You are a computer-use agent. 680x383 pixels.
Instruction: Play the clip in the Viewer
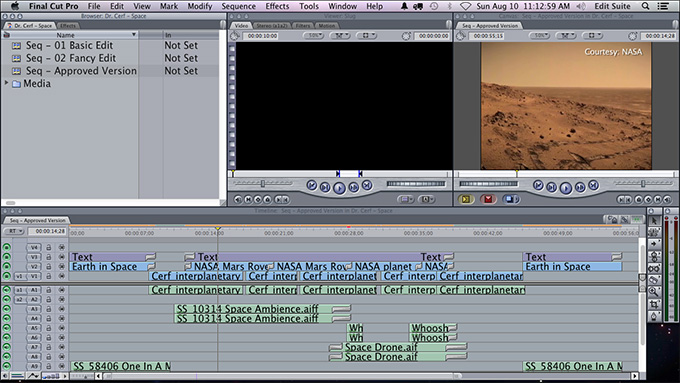tap(339, 187)
